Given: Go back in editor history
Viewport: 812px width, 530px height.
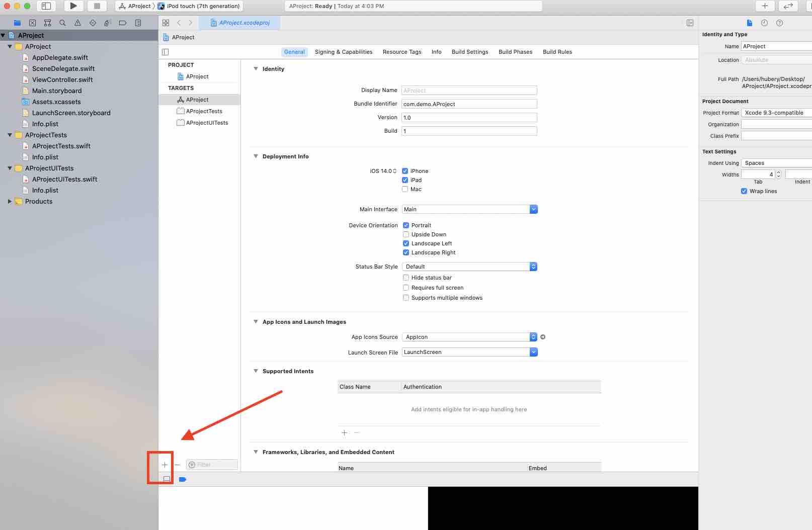Looking at the screenshot, I should pyautogui.click(x=179, y=23).
